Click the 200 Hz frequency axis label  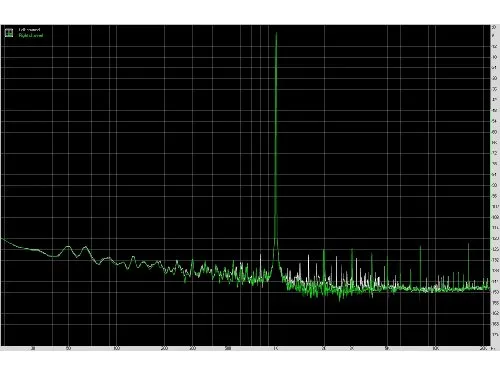[x=164, y=349]
